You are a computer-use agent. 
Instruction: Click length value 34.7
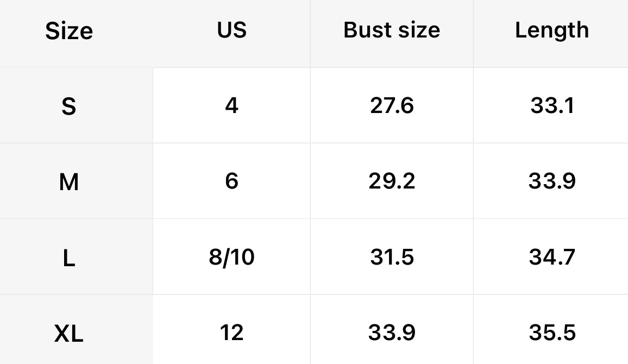(552, 257)
